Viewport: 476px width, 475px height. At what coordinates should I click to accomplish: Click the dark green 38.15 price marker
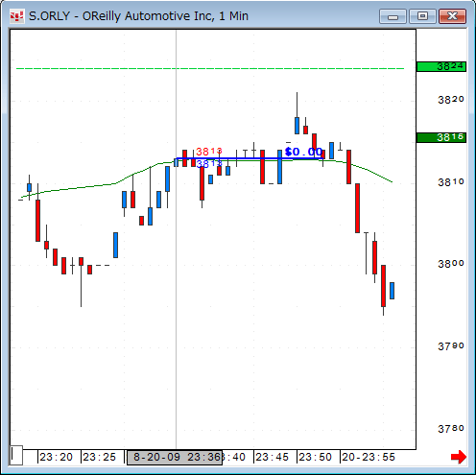pyautogui.click(x=441, y=137)
